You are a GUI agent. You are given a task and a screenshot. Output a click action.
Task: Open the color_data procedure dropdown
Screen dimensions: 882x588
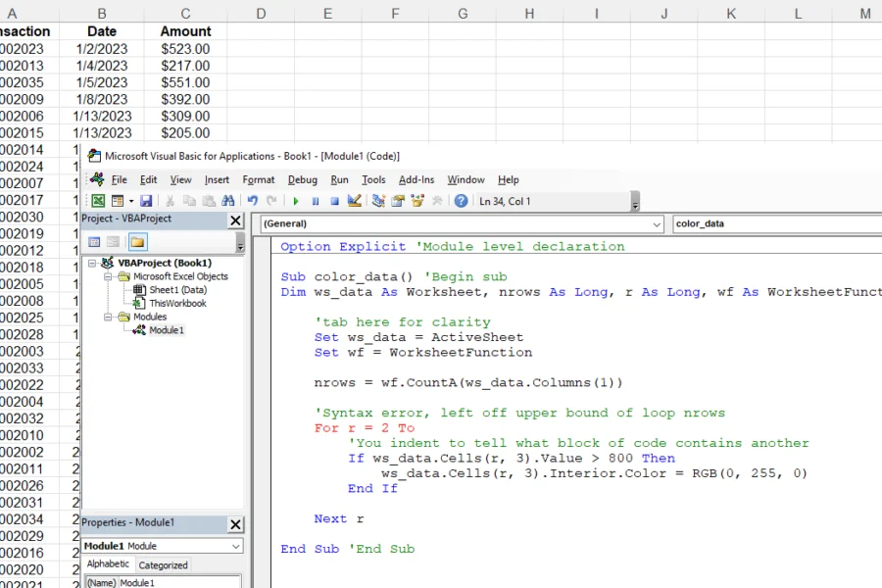click(x=777, y=224)
